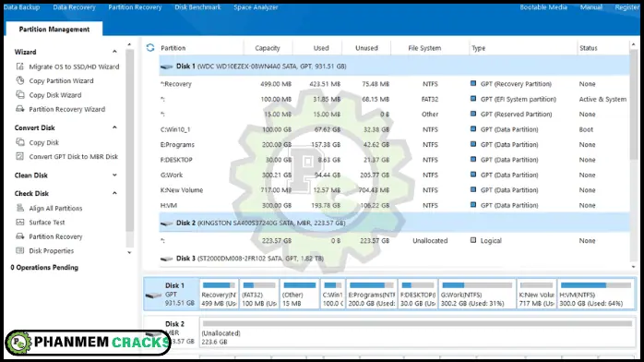Click GPT type icon in the Recovery row
The width and height of the screenshot is (644, 362).
coord(473,83)
